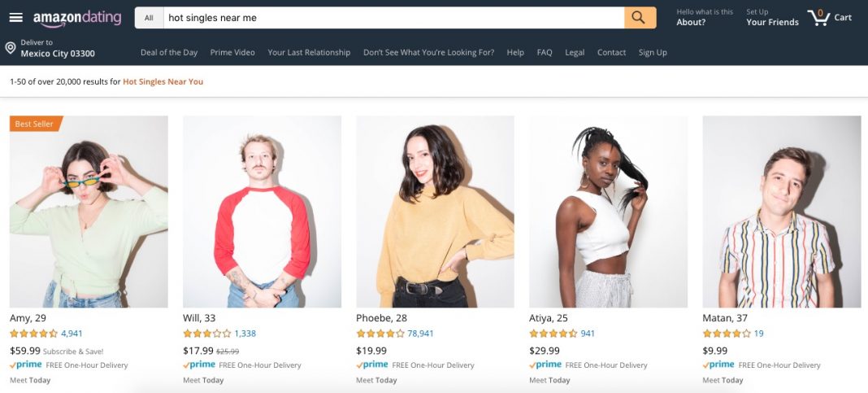The image size is (868, 393).
Task: Expand the All category dropdown
Action: pos(149,18)
